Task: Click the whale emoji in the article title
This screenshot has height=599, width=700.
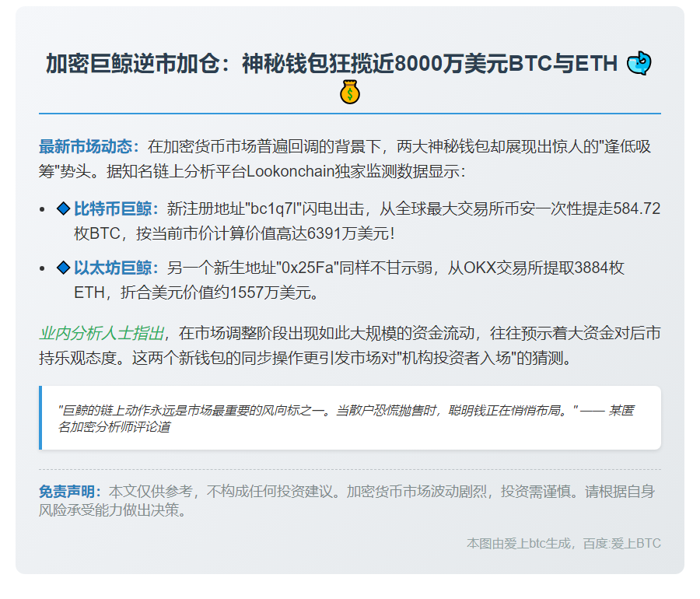Action: (639, 62)
